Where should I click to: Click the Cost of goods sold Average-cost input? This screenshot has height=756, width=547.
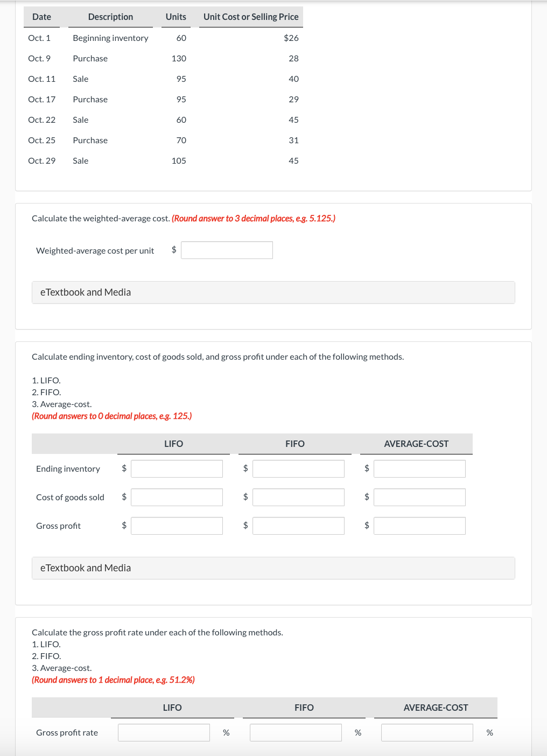click(x=419, y=496)
